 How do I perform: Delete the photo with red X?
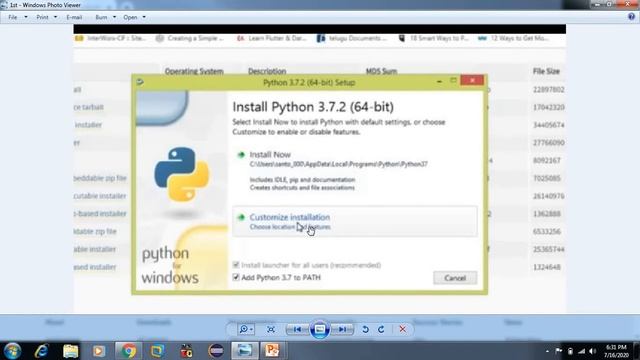pos(402,329)
